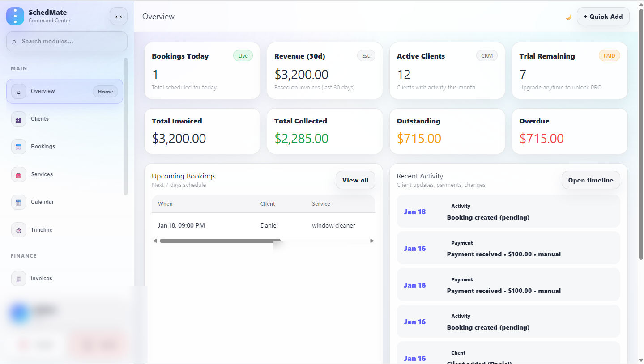Click the Timeline stopwatch icon
The height and width of the screenshot is (364, 644).
pyautogui.click(x=18, y=229)
